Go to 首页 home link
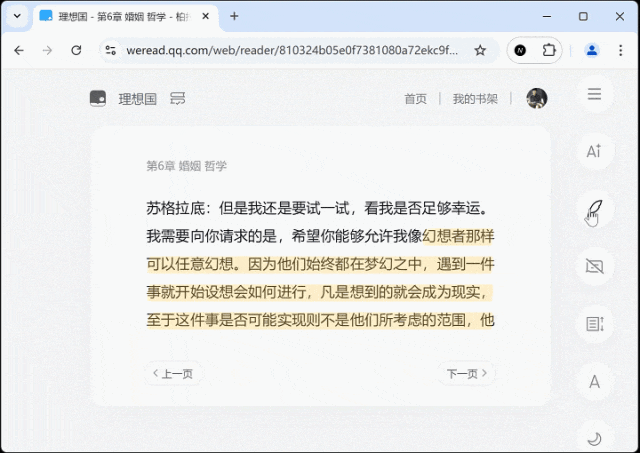640x453 pixels. 415,99
